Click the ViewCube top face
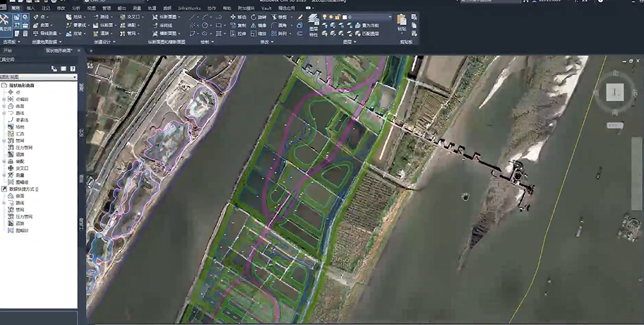 point(615,93)
